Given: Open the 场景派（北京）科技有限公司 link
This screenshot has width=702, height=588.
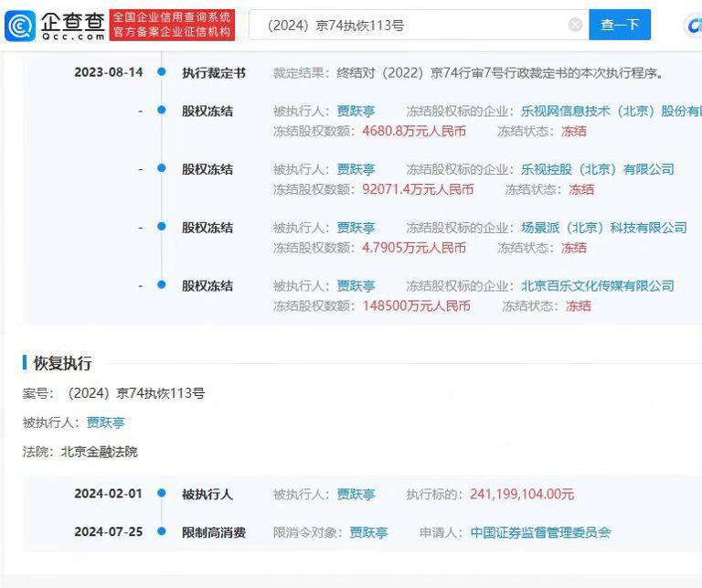Looking at the screenshot, I should (603, 228).
